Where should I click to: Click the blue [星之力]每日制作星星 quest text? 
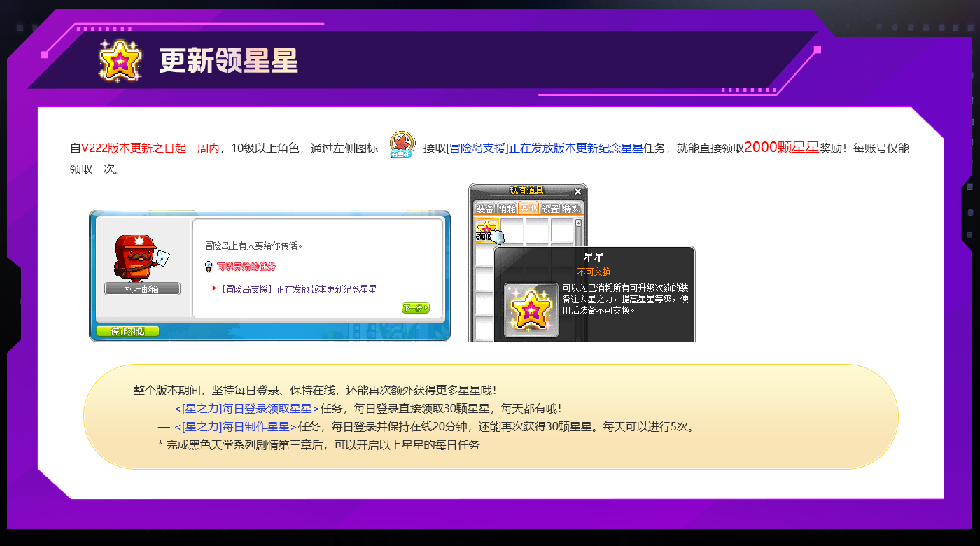(x=235, y=427)
